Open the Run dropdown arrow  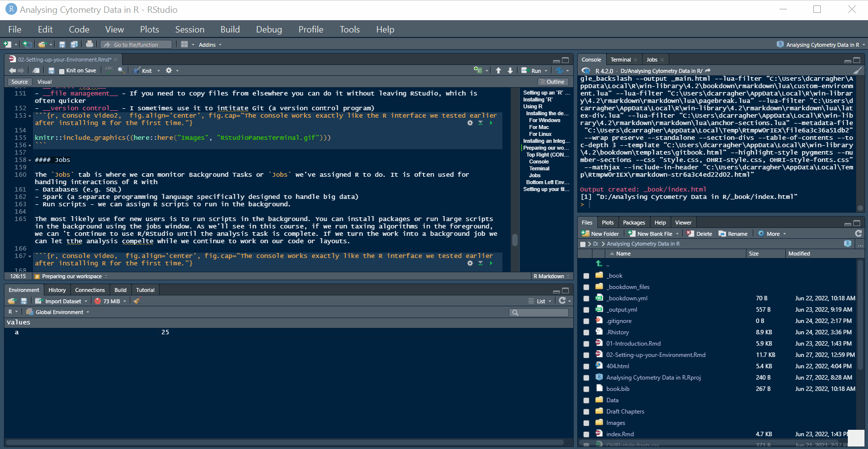pyautogui.click(x=545, y=71)
